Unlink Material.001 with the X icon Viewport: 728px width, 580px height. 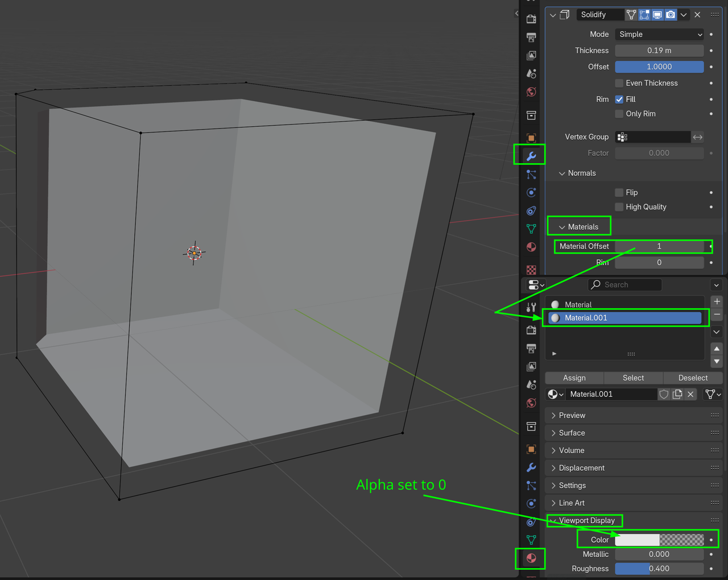[x=690, y=394]
